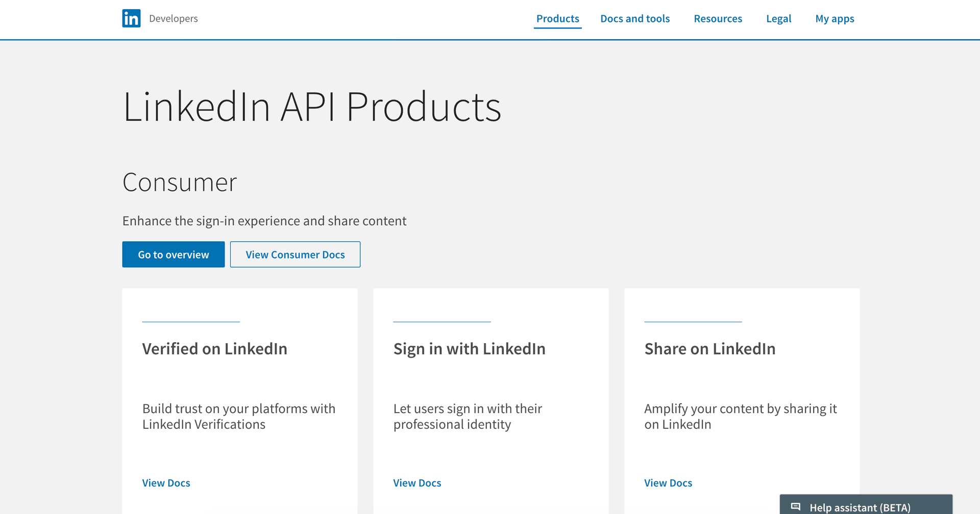This screenshot has width=980, height=514.
Task: Go to the Legal nav link
Action: tap(778, 19)
